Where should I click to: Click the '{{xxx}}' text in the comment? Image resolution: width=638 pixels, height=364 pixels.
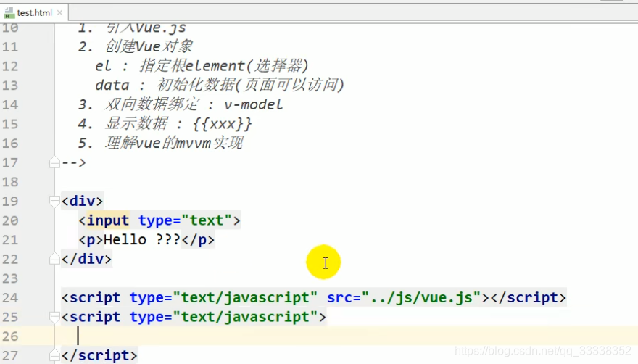point(222,124)
